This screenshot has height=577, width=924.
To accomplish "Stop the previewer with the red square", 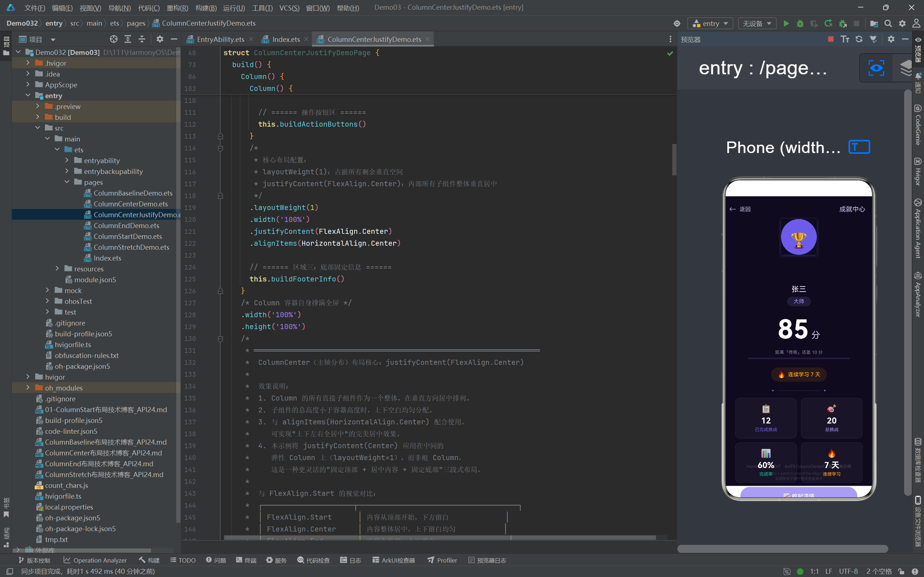I will pyautogui.click(x=830, y=39).
